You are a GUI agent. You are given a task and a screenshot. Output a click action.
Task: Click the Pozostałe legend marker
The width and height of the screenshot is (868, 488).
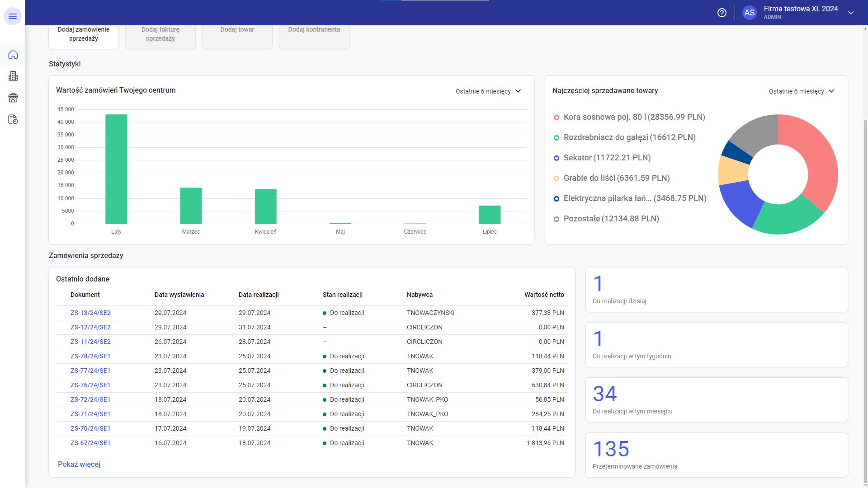pyautogui.click(x=557, y=219)
